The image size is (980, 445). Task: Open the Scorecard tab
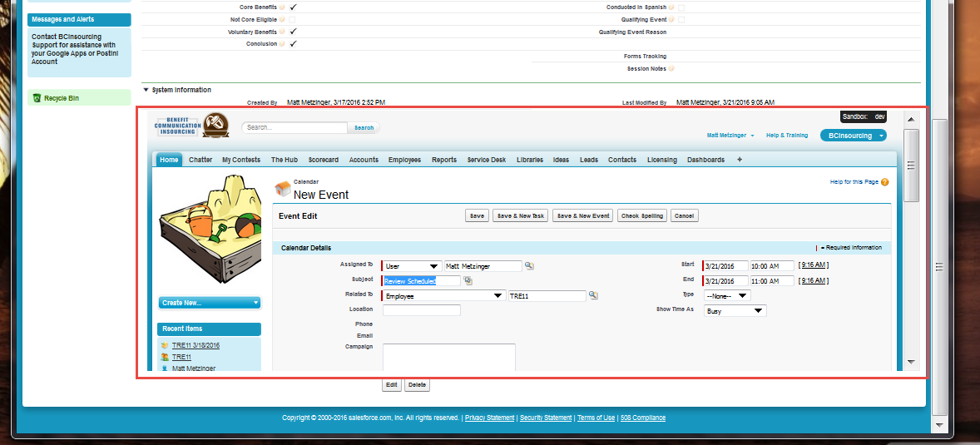click(323, 160)
